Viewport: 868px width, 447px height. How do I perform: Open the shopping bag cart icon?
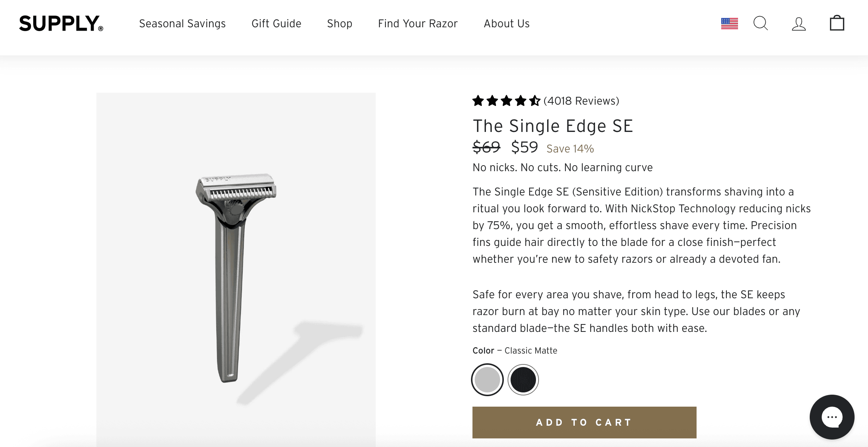[x=837, y=24]
